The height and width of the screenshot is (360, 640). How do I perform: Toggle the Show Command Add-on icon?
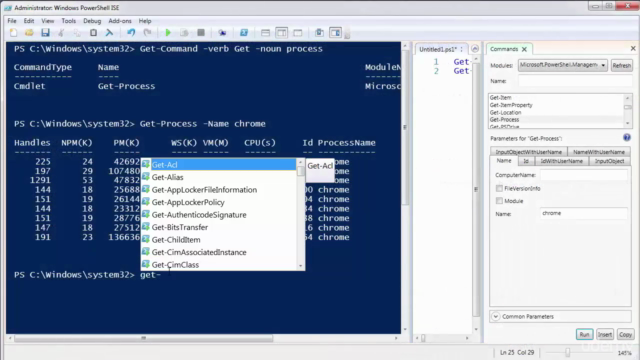[x=336, y=33]
